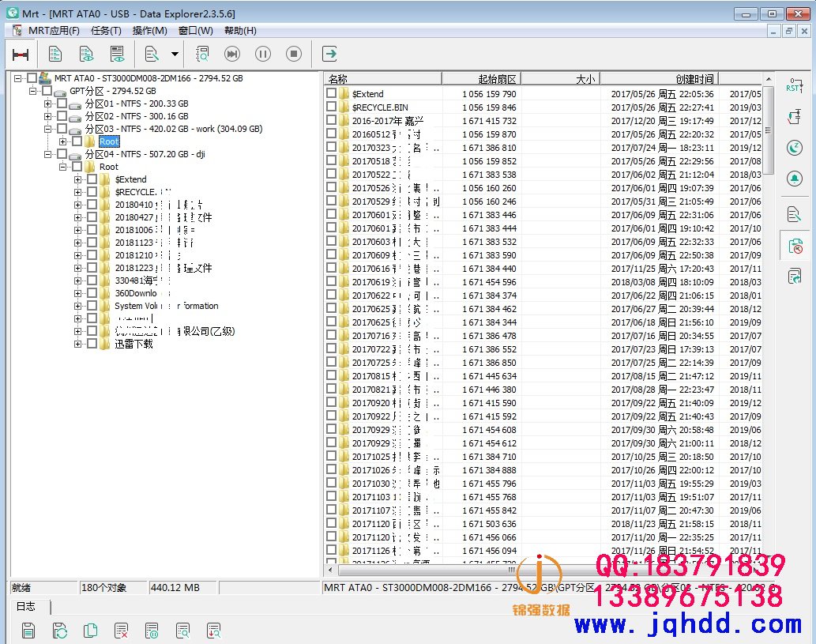Click the list with magnifier log icon
Viewport: 816px width, 644px height.
coord(182,631)
